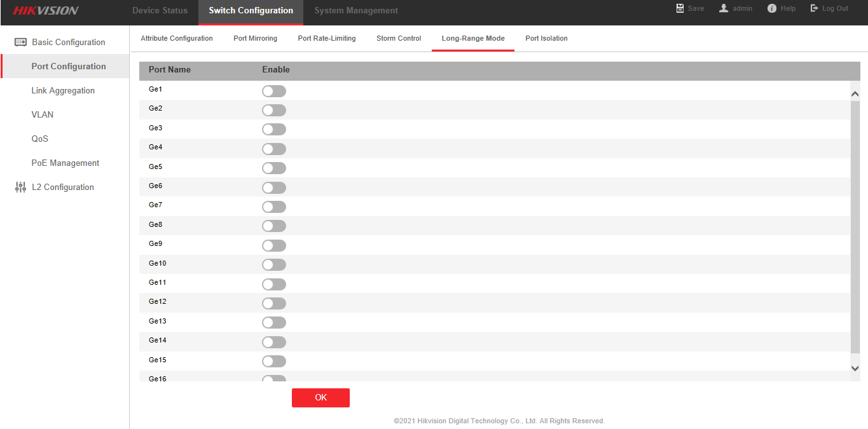Screen dimensions: 868x429
Task: Open PoE Management in the sidebar
Action: 65,163
